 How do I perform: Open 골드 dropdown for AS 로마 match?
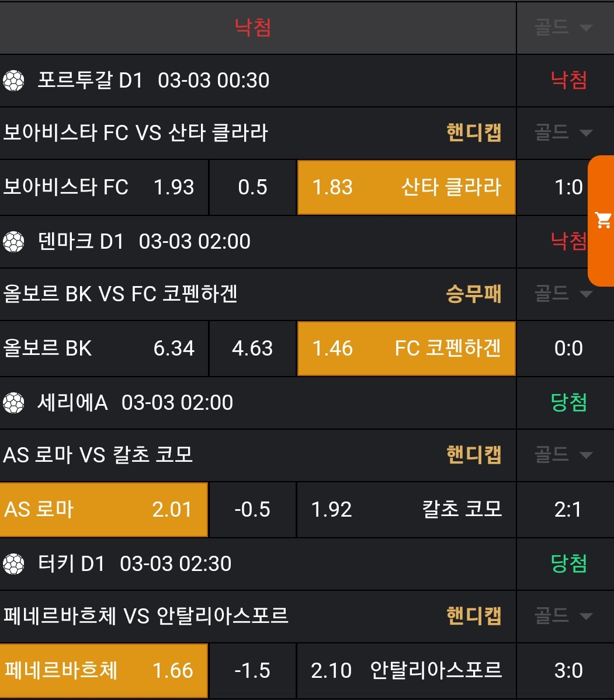pos(564,455)
